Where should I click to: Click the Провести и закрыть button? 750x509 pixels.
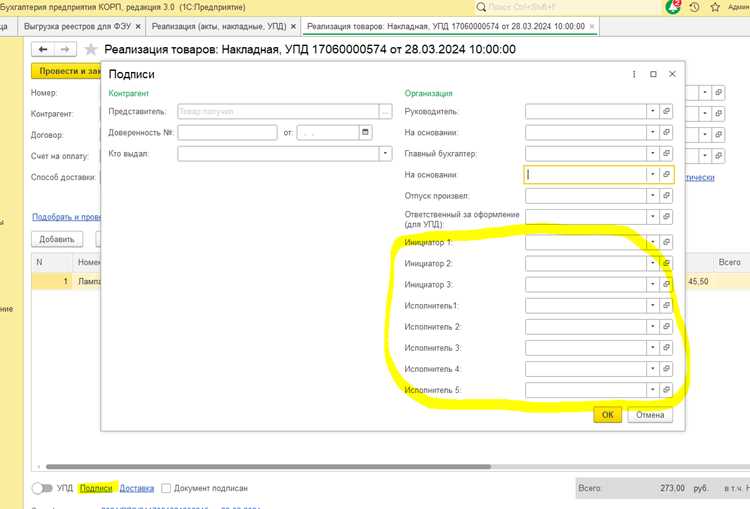tap(66, 71)
